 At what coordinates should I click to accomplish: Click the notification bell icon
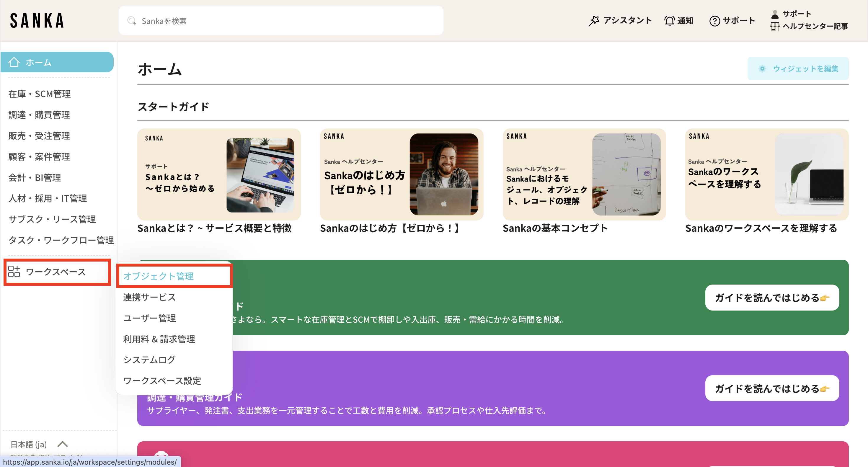pos(669,21)
